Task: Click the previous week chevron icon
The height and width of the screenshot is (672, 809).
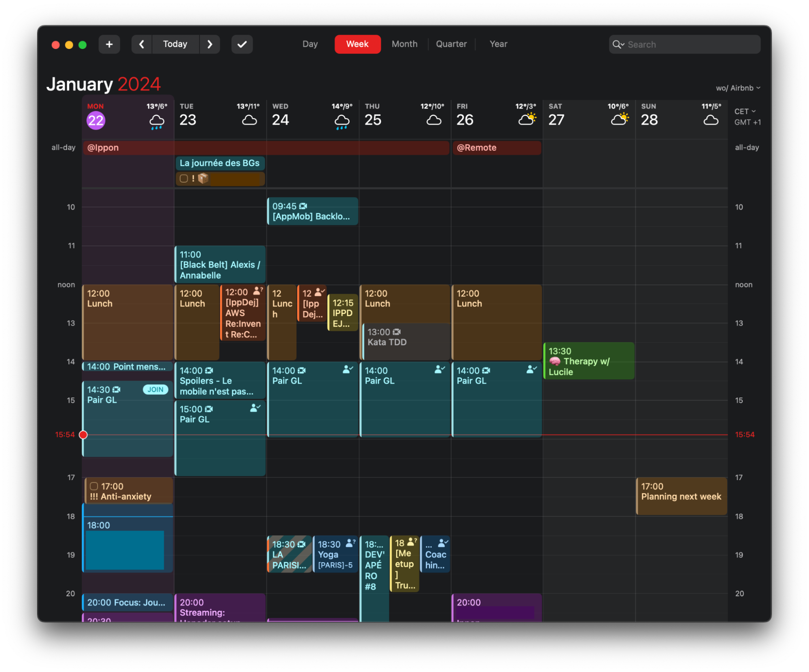Action: [141, 44]
